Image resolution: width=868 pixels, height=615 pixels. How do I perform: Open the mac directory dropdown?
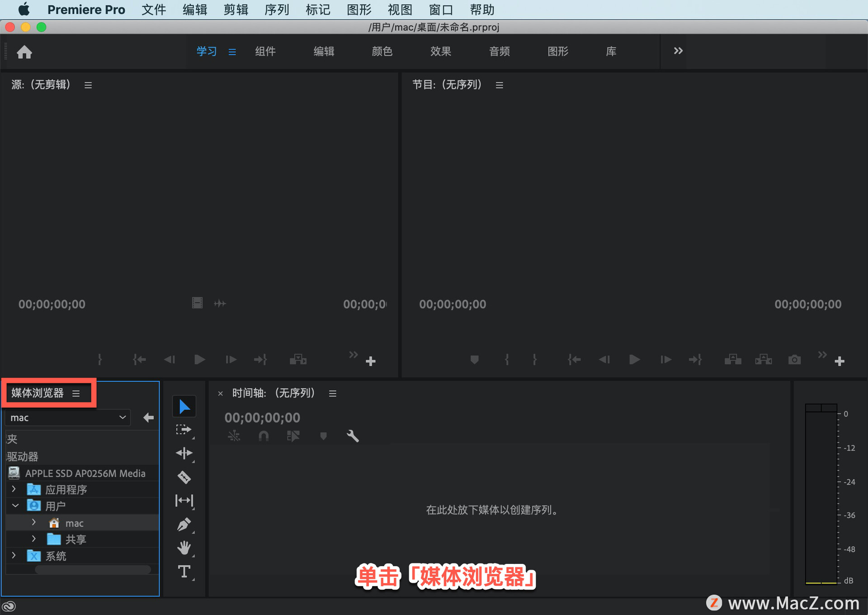point(68,417)
